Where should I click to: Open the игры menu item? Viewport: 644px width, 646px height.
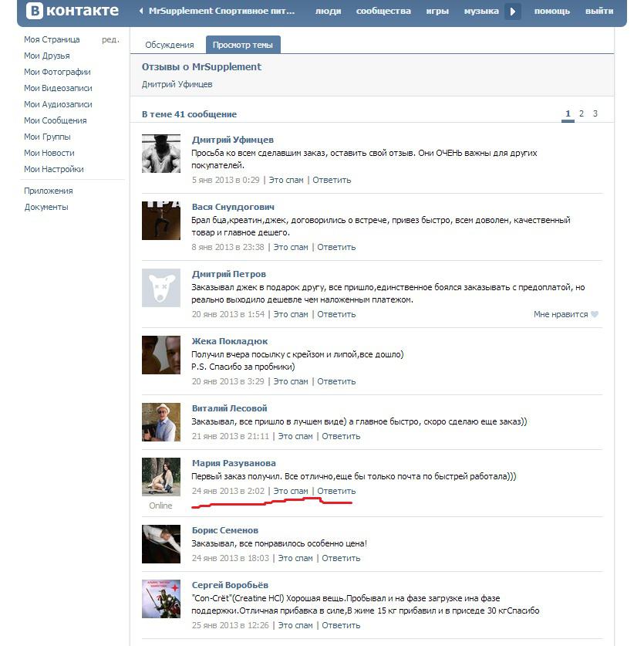pos(437,11)
